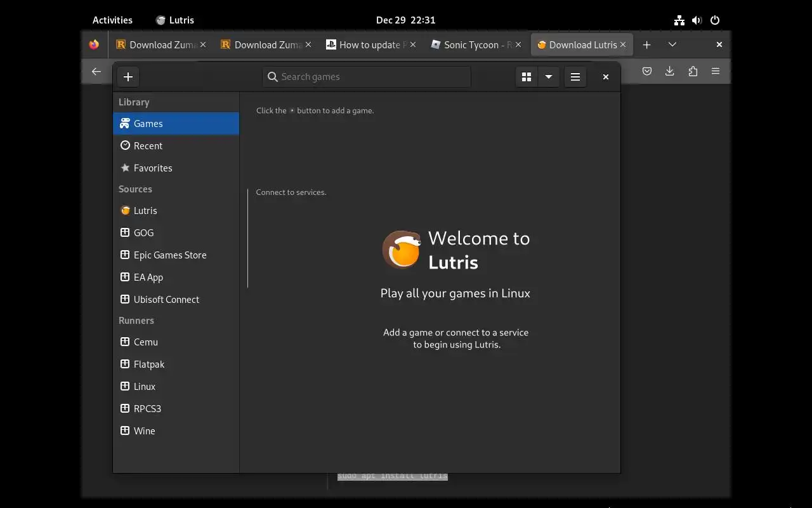Open a new Firefox tab

pyautogui.click(x=646, y=45)
